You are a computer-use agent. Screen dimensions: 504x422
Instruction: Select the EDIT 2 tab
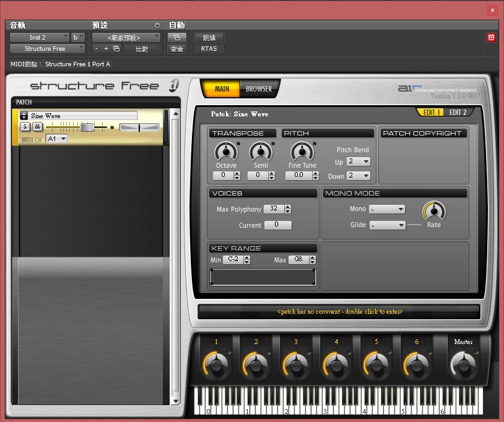pos(458,112)
